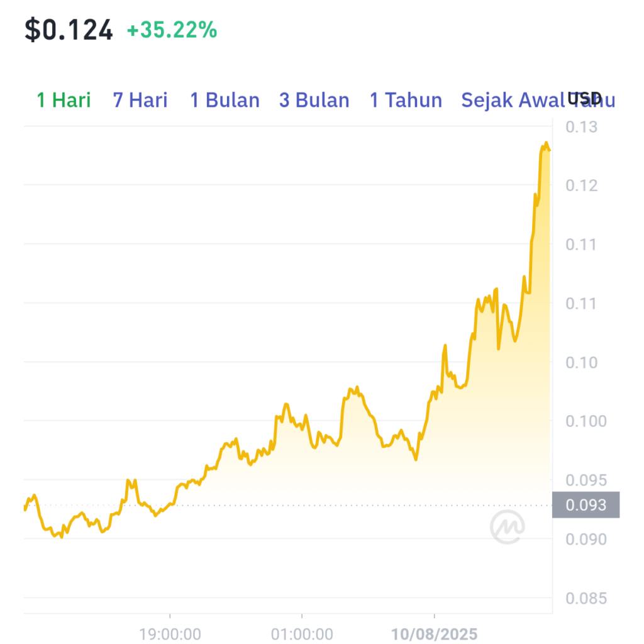
Task: Select Sejak Awal Tahun range
Action: click(538, 100)
